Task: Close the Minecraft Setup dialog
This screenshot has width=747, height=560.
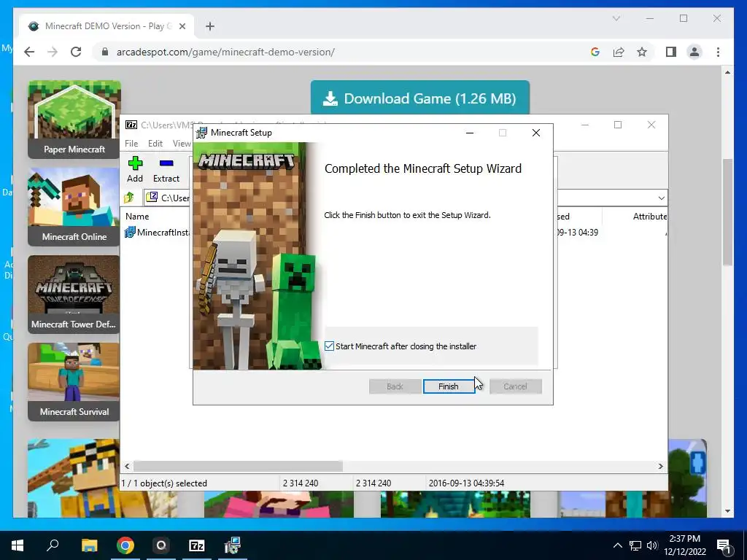Action: pos(536,133)
